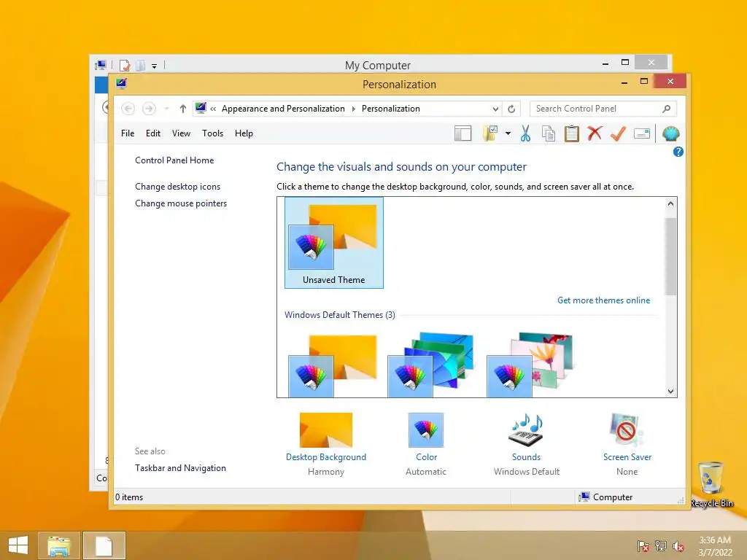Click the email envelope toolbar icon

pyautogui.click(x=642, y=134)
